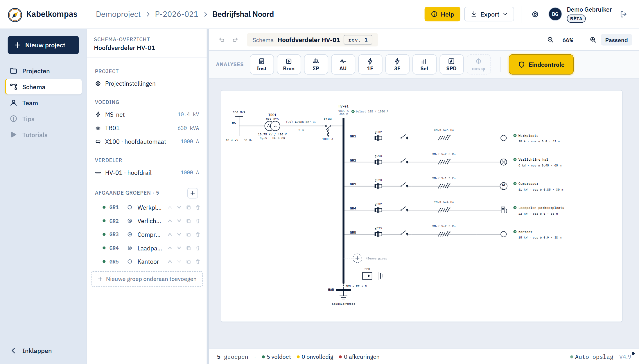Open Projectinstellingen

(147, 84)
